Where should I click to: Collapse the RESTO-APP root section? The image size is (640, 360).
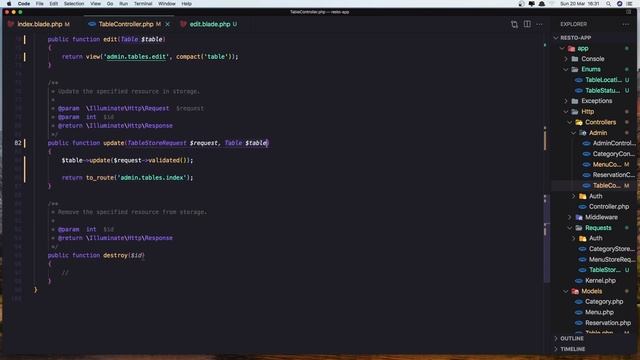click(556, 38)
